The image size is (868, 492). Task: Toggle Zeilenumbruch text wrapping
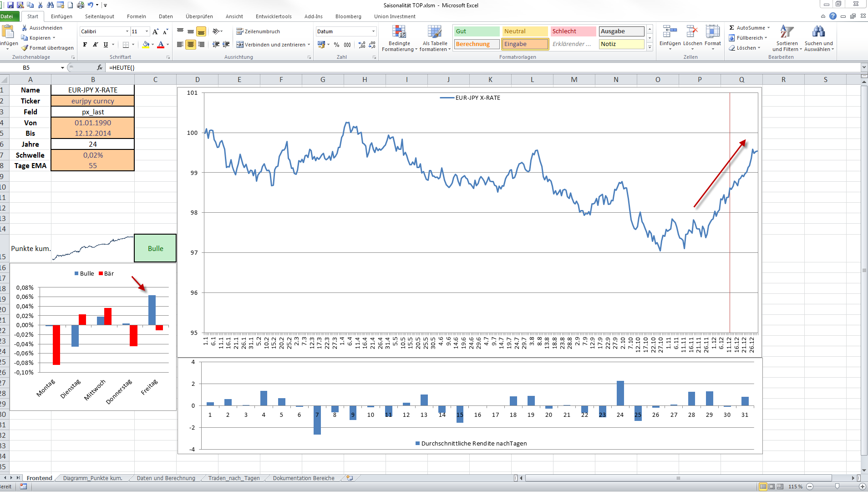coord(258,31)
